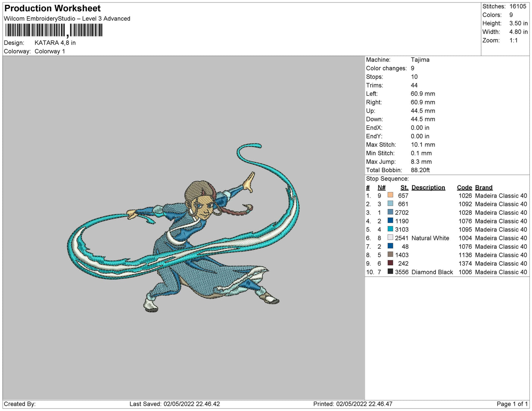Click the Katara embroidery design preview
The image size is (532, 411).
click(x=183, y=228)
